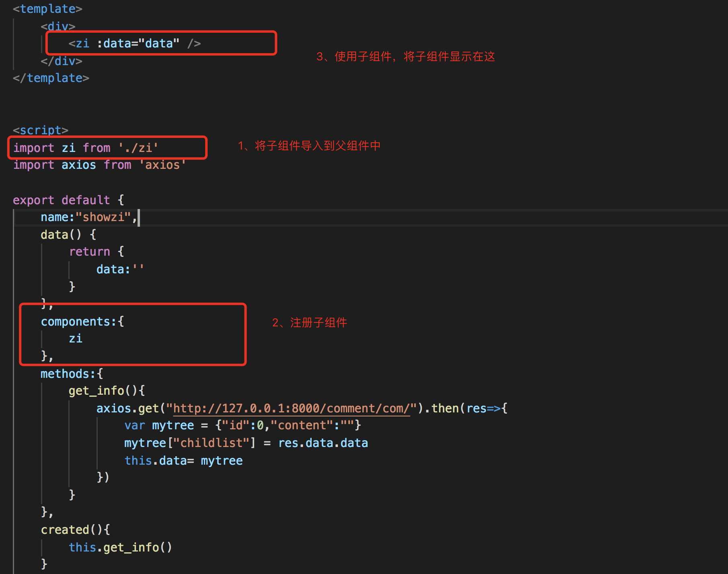This screenshot has width=728, height=574.
Task: Click the this.get_info() call line
Action: point(120,547)
